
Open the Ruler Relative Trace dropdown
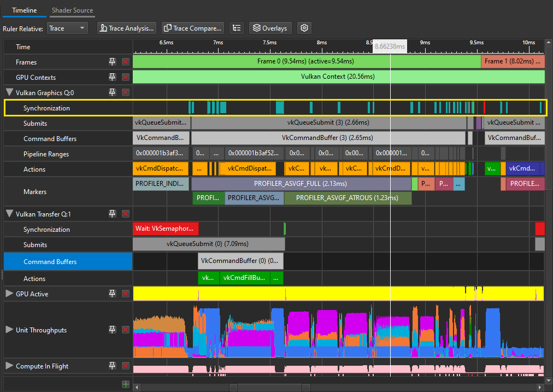[x=67, y=28]
